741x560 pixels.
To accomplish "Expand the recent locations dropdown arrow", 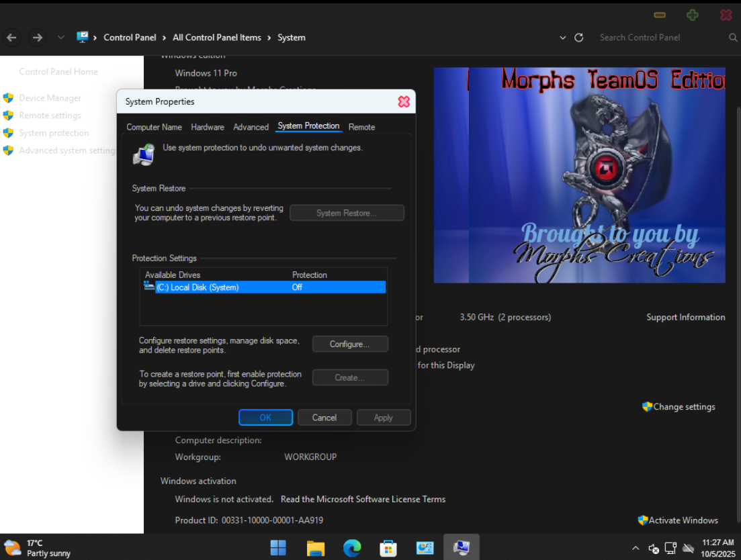I will point(61,38).
